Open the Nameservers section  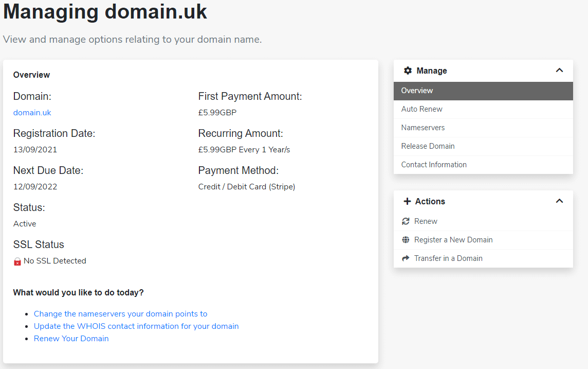(x=422, y=127)
